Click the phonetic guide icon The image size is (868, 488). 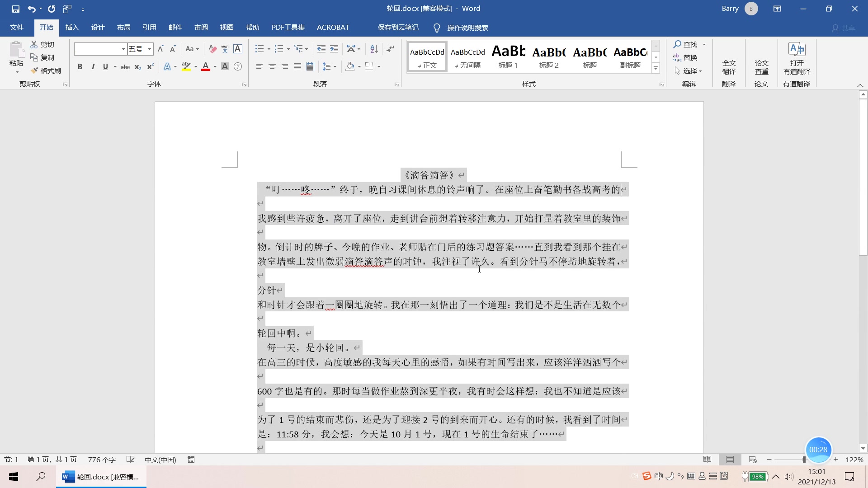[x=225, y=49]
